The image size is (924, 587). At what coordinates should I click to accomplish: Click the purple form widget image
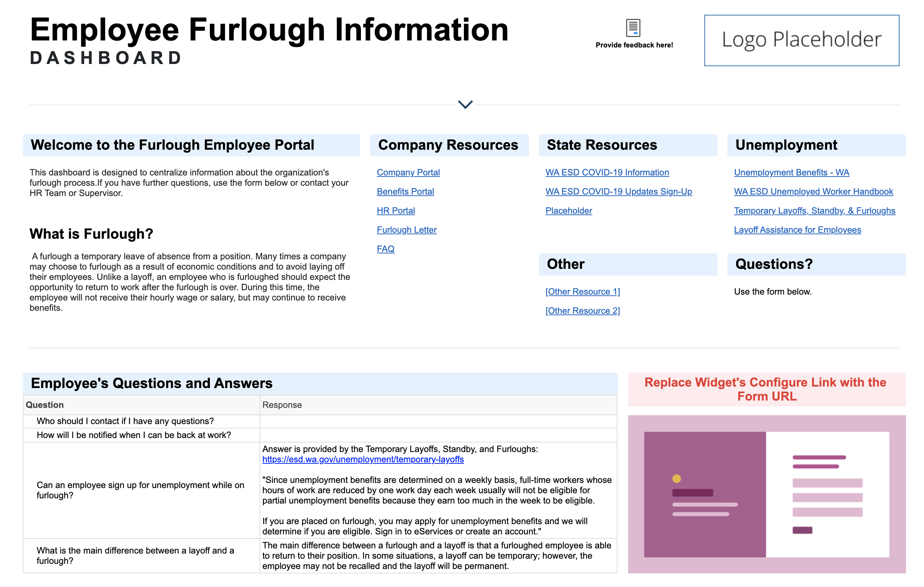766,494
